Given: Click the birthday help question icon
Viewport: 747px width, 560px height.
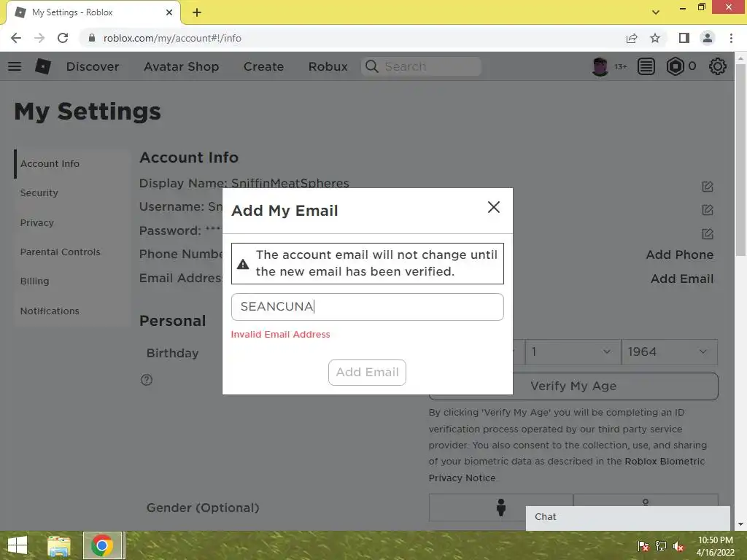Looking at the screenshot, I should [x=147, y=380].
